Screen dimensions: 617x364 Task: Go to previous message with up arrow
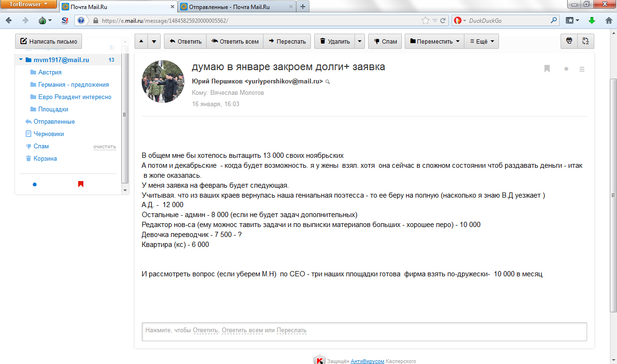tap(141, 41)
